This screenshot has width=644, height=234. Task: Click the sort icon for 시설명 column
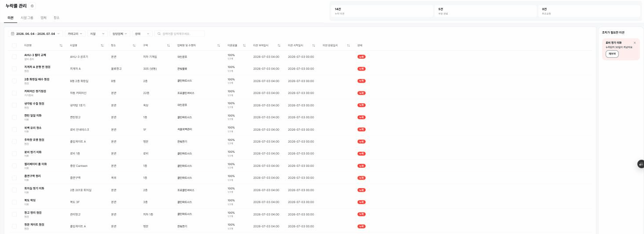(x=102, y=45)
